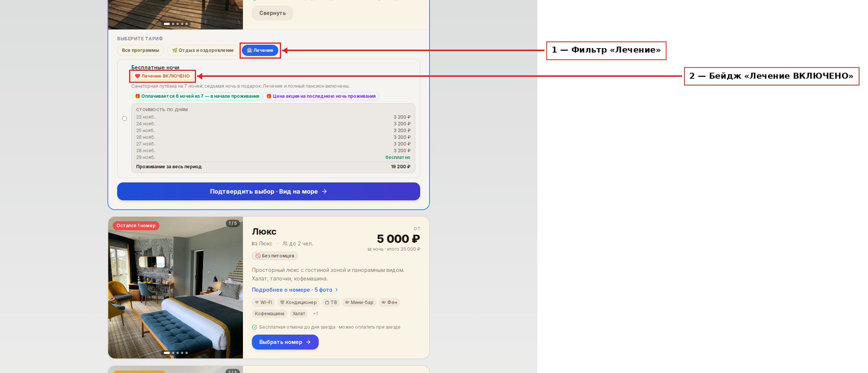This screenshot has height=373, width=868.
Task: Click the Кондиционер amenity chip
Action: [x=298, y=303]
